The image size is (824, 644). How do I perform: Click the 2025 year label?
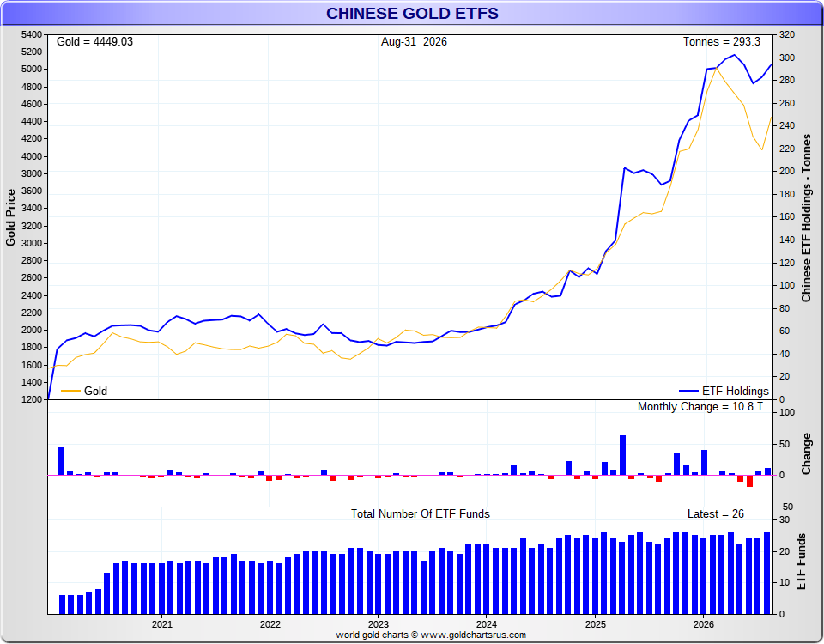click(x=596, y=624)
